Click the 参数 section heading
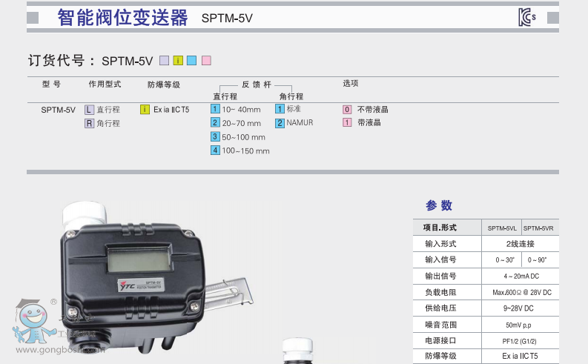 tap(439, 205)
